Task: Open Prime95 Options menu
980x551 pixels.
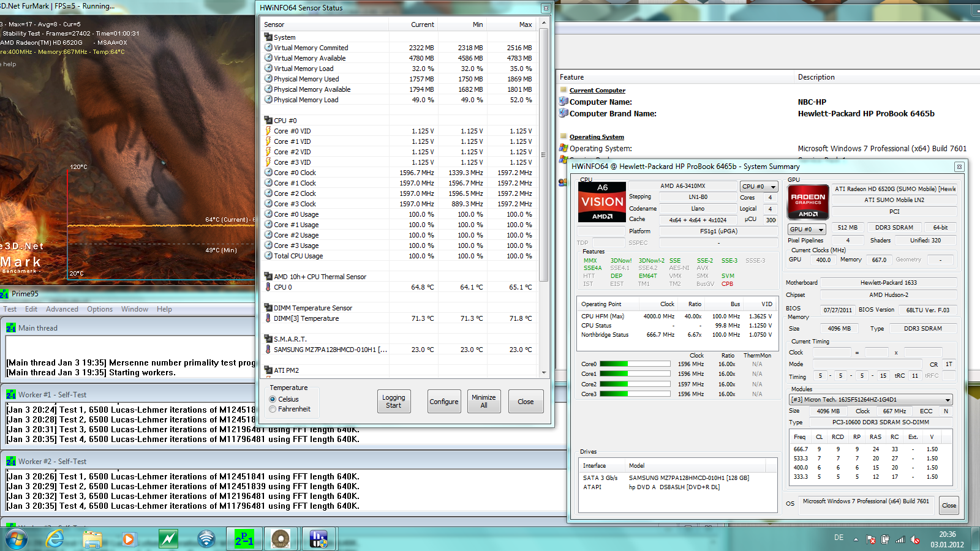Action: click(100, 309)
